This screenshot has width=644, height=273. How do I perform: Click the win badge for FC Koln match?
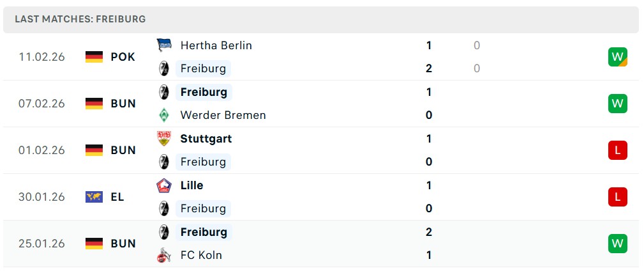point(617,244)
